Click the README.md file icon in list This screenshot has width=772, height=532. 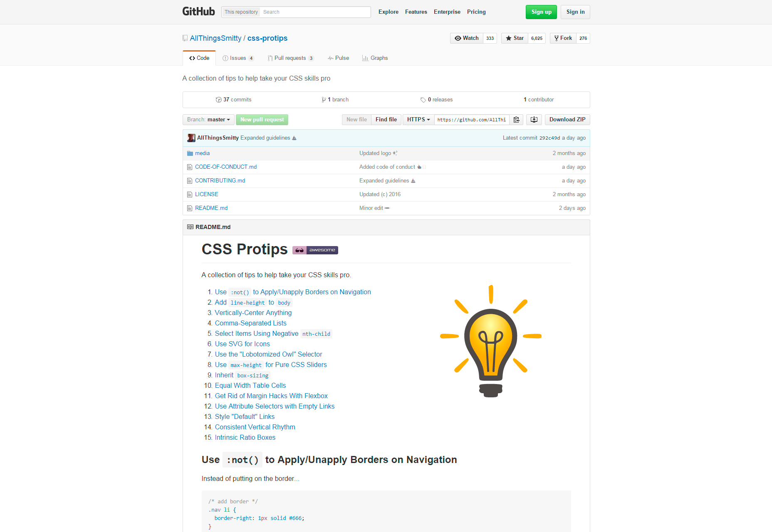190,208
